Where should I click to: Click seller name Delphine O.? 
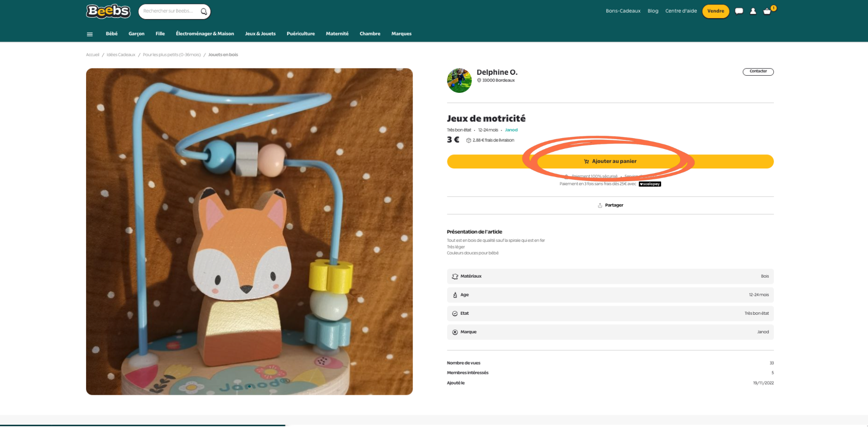pyautogui.click(x=497, y=72)
